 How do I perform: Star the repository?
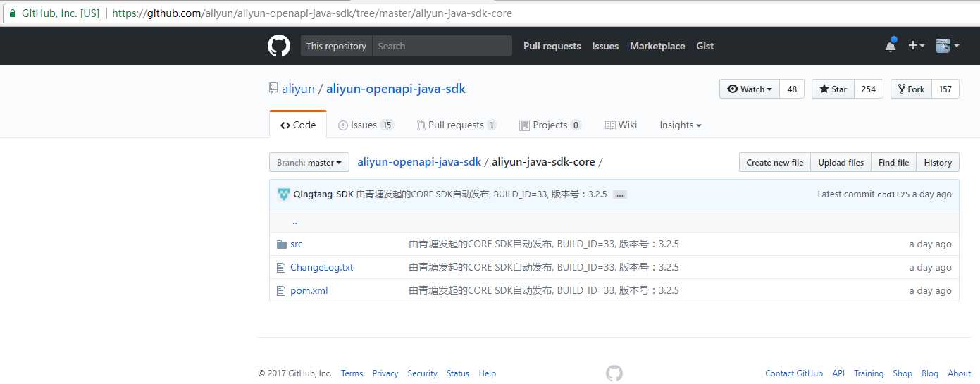(833, 89)
